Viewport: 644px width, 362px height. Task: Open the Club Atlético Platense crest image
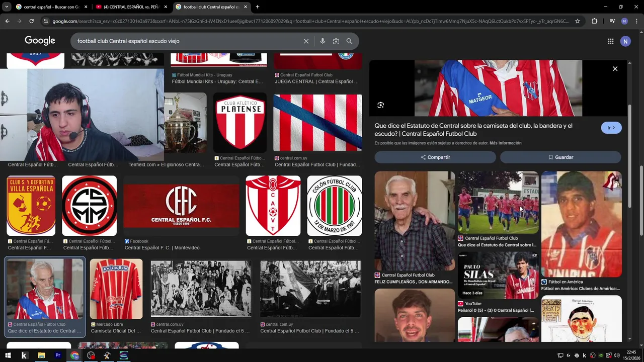point(240,122)
